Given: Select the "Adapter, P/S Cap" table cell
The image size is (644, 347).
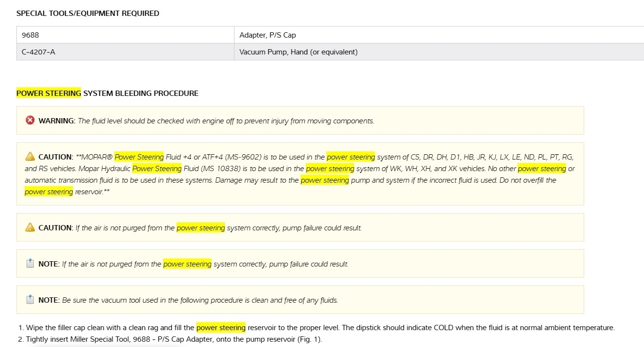Looking at the screenshot, I should pos(439,35).
